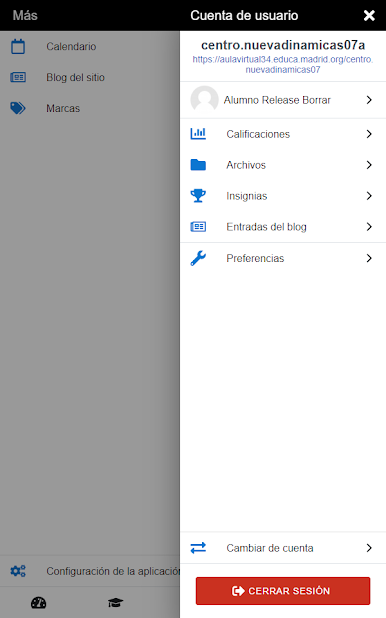
Task: Expand the Calificaciones chevron arrow
Action: (x=369, y=134)
